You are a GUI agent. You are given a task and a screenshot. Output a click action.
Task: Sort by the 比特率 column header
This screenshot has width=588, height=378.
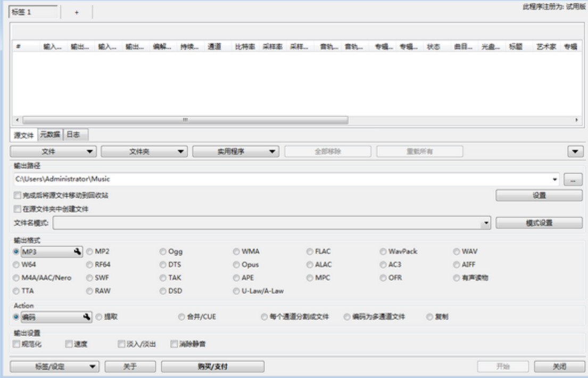pyautogui.click(x=245, y=46)
